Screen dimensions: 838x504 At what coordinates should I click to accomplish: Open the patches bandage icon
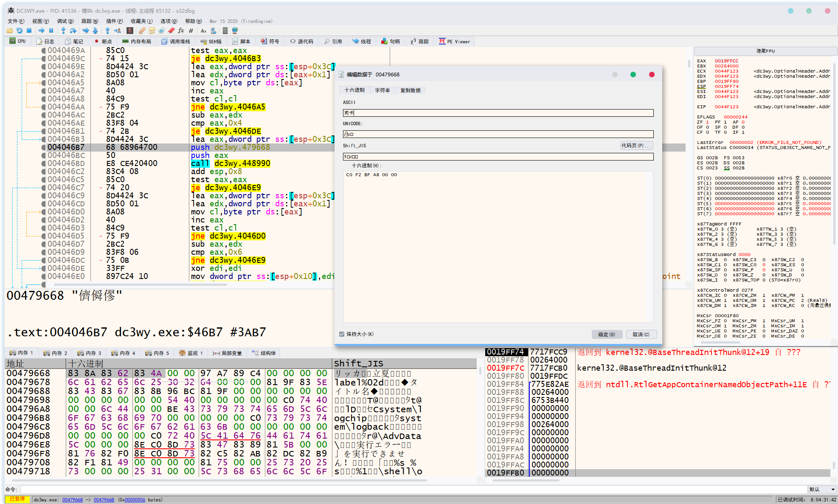point(142,31)
